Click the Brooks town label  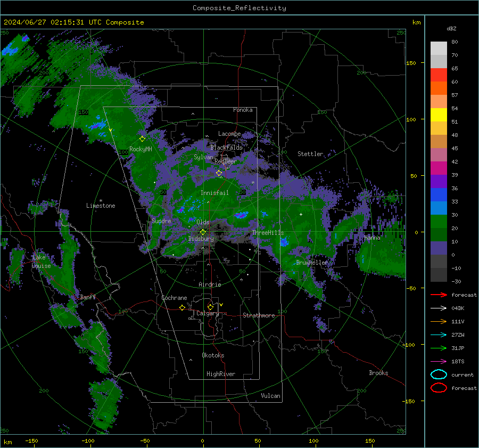[378, 373]
